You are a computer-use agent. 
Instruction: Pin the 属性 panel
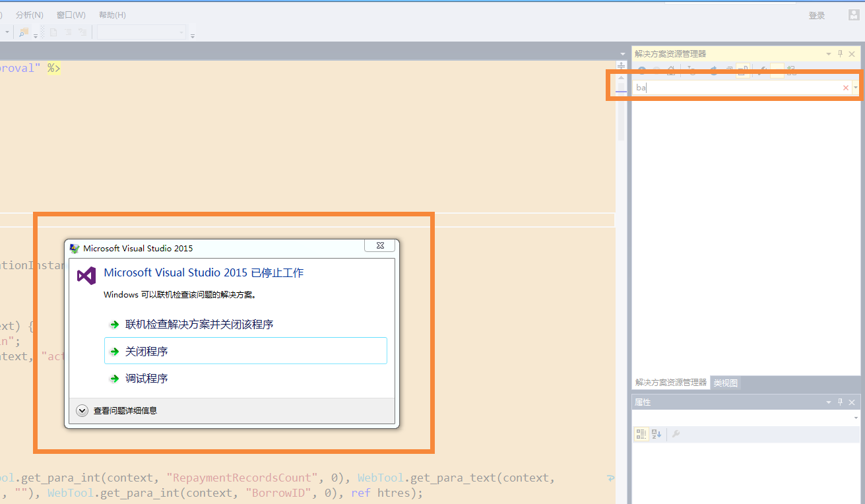[841, 402]
